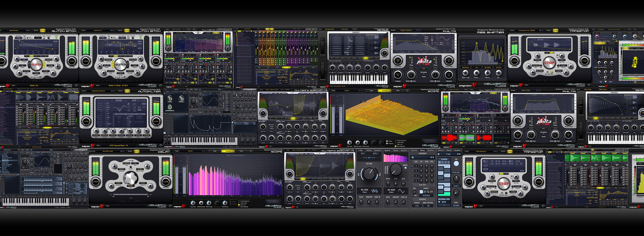Click the STOP button in Gate Rhythmix 3 Tapestop

coord(503,184)
